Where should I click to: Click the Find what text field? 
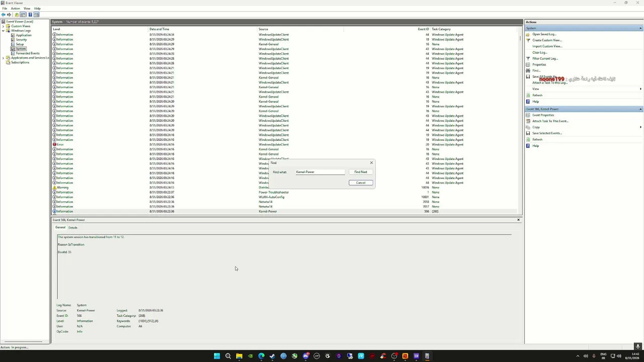pos(320,172)
